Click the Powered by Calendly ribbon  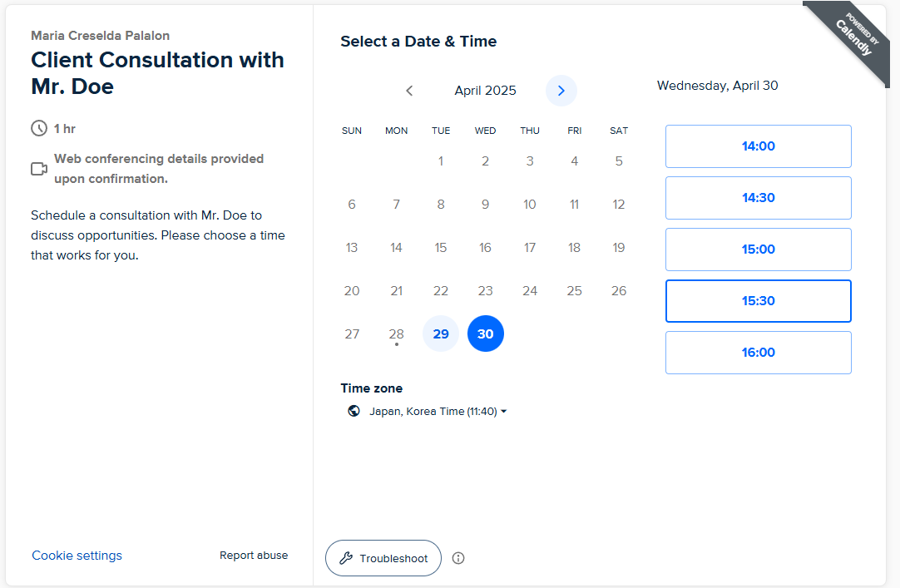[853, 37]
